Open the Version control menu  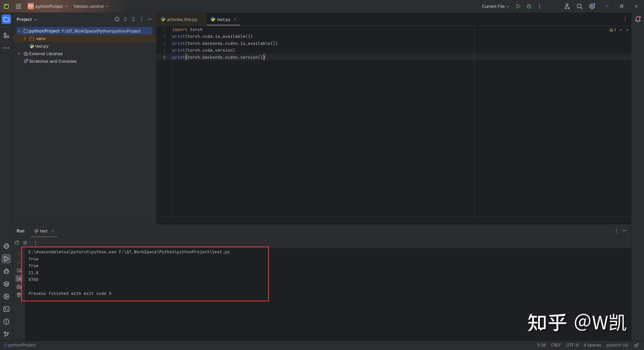click(x=91, y=6)
